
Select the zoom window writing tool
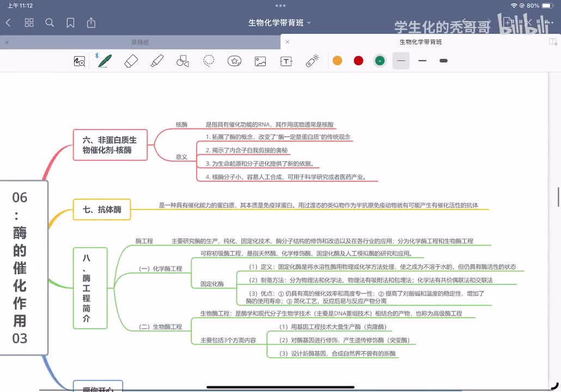[80, 61]
